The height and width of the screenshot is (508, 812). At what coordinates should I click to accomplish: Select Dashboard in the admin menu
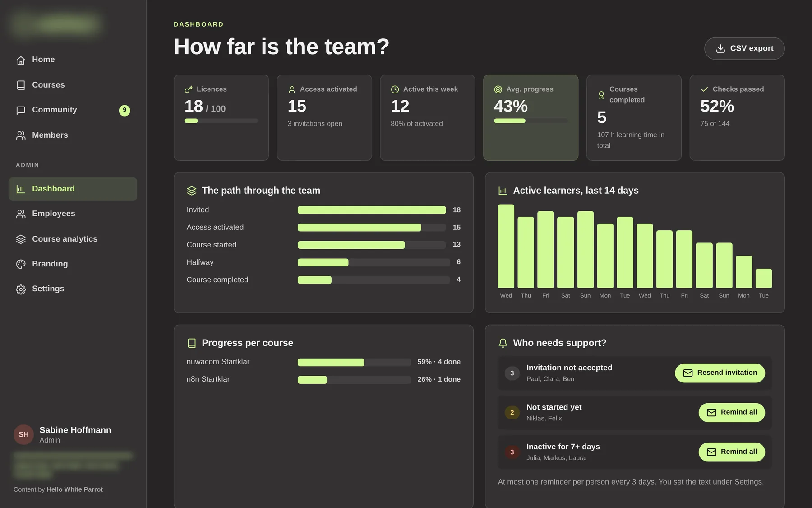tap(73, 189)
